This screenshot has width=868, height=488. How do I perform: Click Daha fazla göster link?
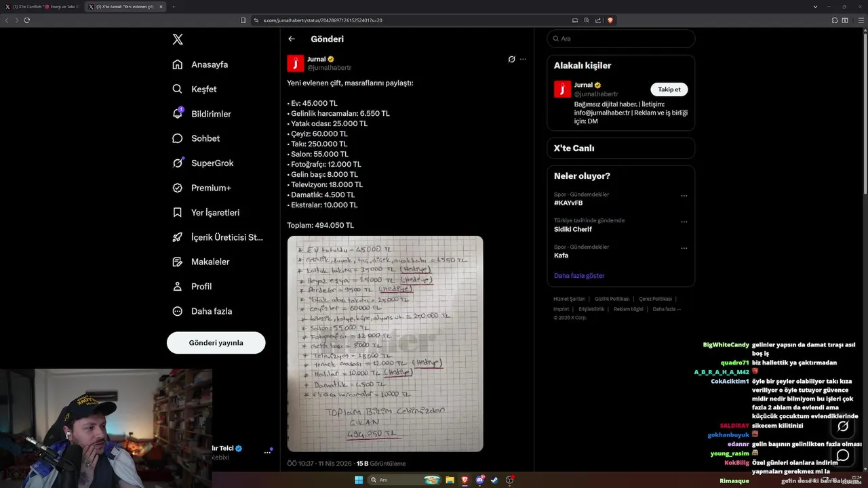point(579,276)
